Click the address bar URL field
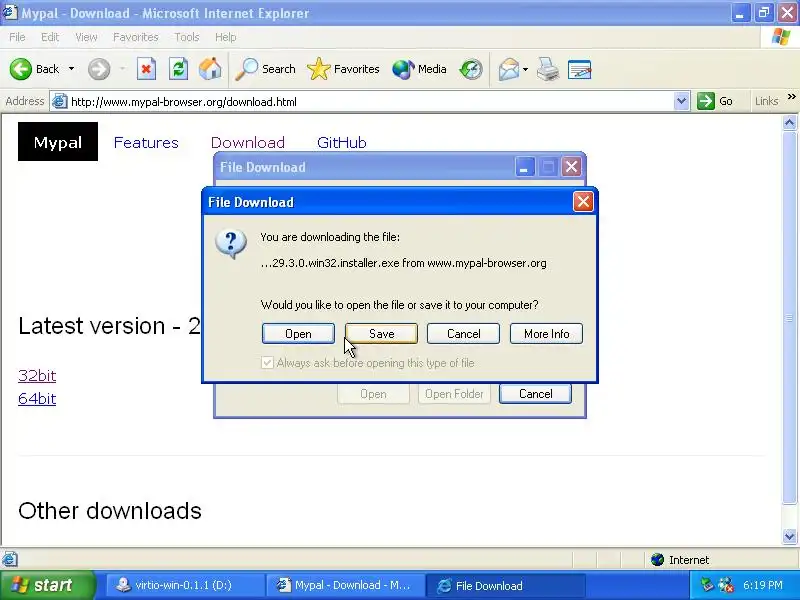800x600 pixels. pyautogui.click(x=370, y=102)
